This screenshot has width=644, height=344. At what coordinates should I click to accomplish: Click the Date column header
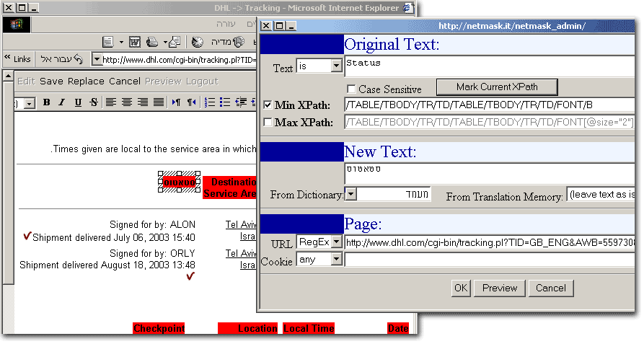coord(398,328)
